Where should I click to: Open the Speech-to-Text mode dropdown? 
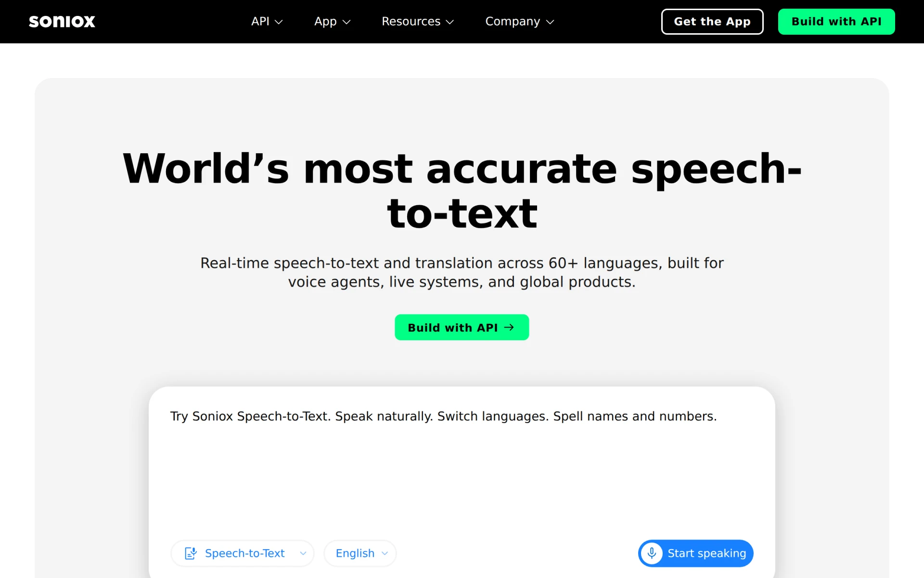pyautogui.click(x=243, y=553)
